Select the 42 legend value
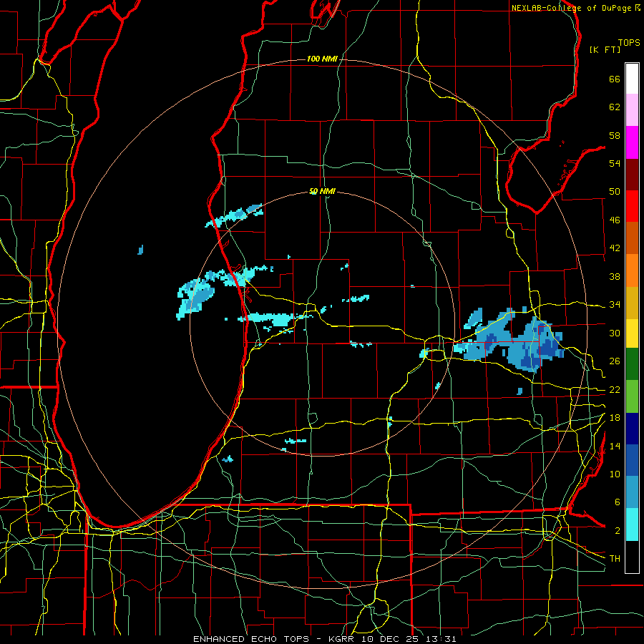This screenshot has width=644, height=644. pyautogui.click(x=615, y=248)
